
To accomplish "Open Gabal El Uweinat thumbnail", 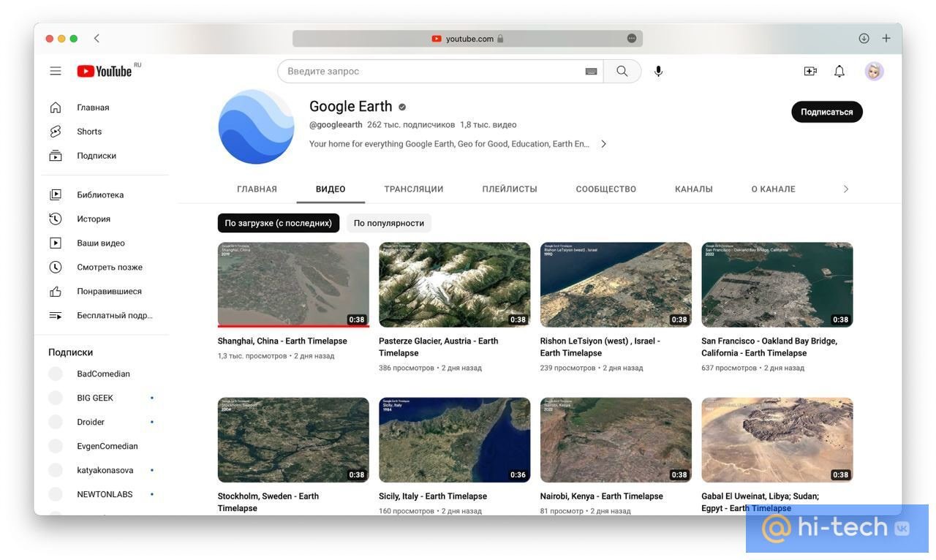I will [777, 439].
